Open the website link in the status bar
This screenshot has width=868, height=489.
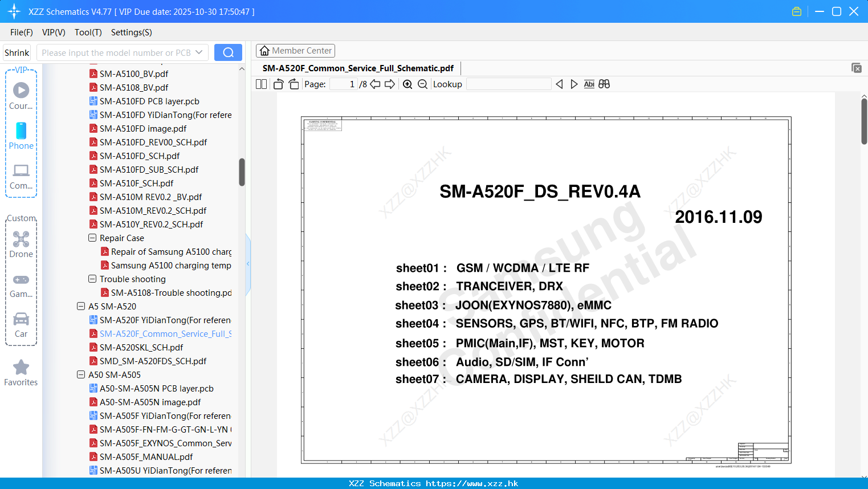point(472,483)
